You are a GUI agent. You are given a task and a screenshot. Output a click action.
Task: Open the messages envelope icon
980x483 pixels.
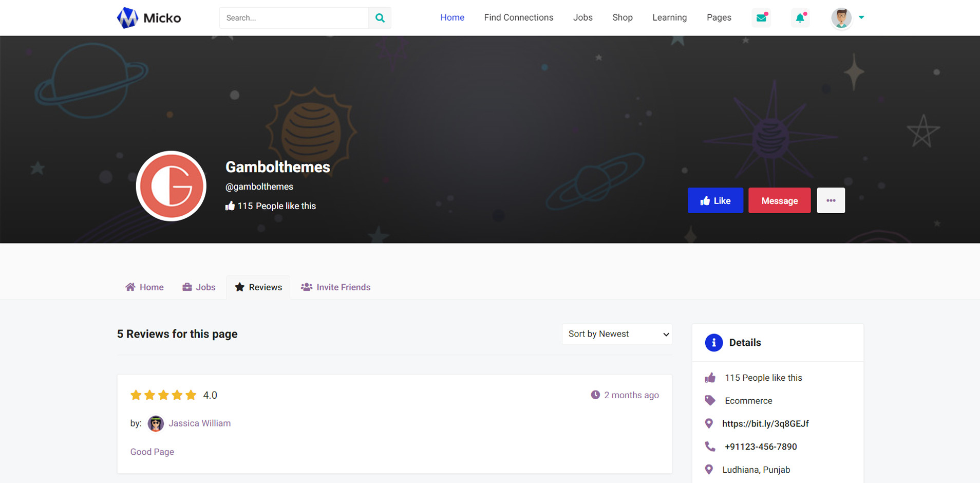pyautogui.click(x=761, y=18)
